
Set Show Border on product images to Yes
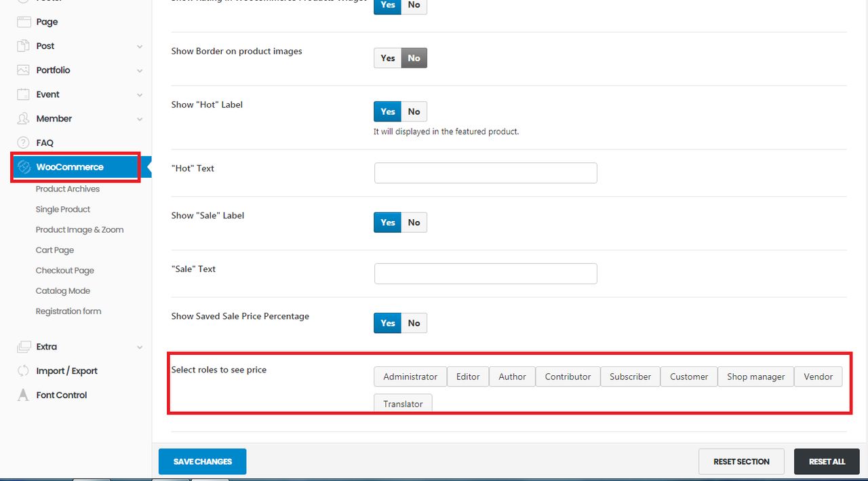[x=388, y=58]
